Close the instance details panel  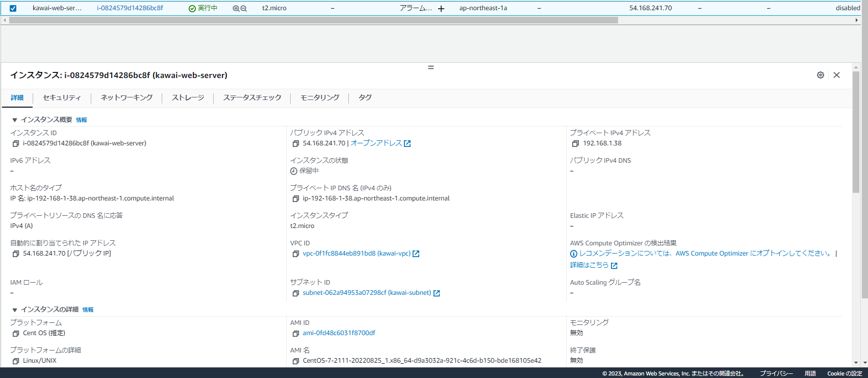[x=836, y=75]
